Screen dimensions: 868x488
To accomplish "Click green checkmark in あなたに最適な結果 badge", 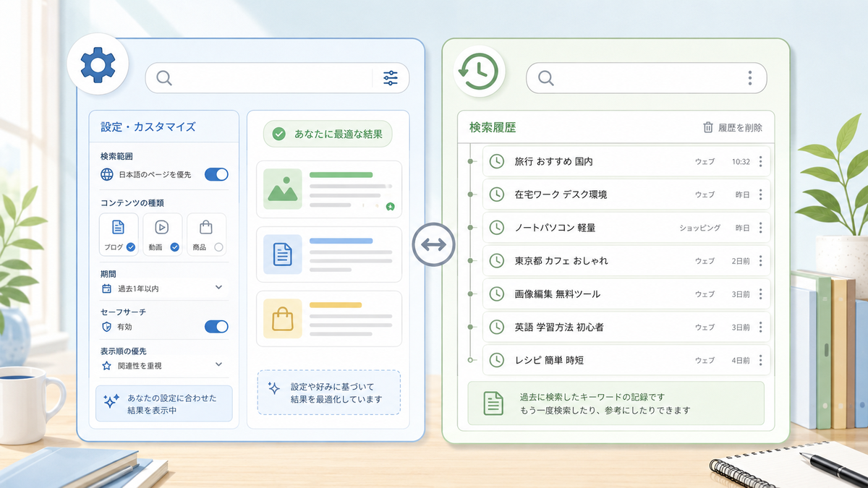I will pos(278,134).
